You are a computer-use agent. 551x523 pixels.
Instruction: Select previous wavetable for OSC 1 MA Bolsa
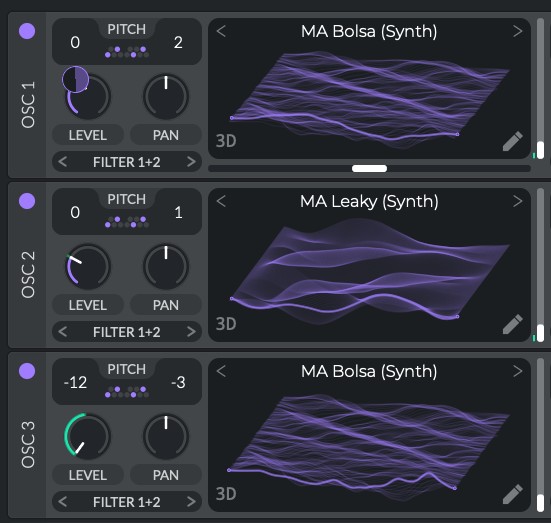pos(221,31)
